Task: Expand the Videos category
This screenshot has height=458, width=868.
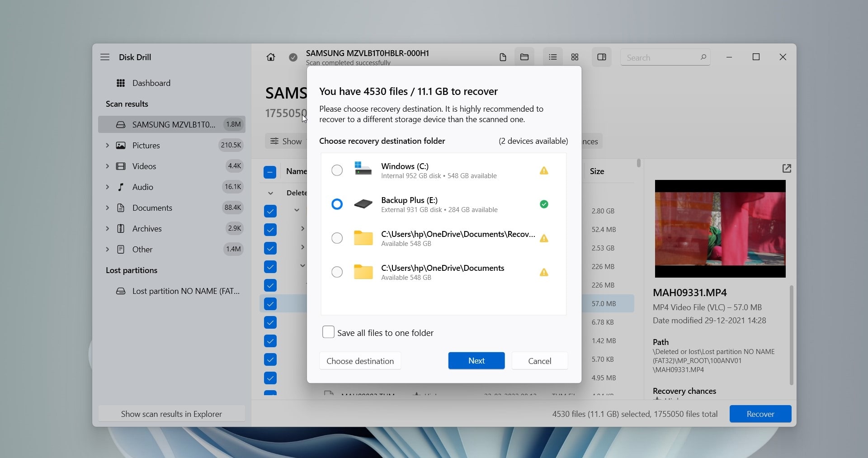Action: pos(107,166)
